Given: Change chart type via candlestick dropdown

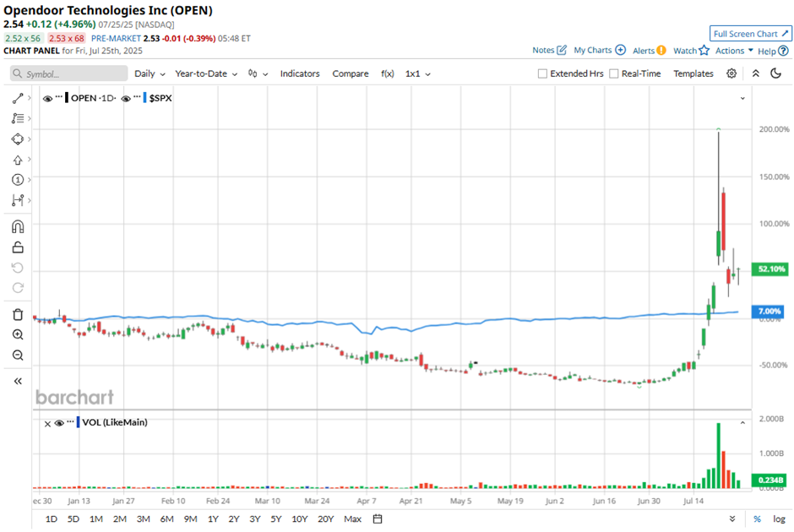Looking at the screenshot, I should [x=258, y=74].
